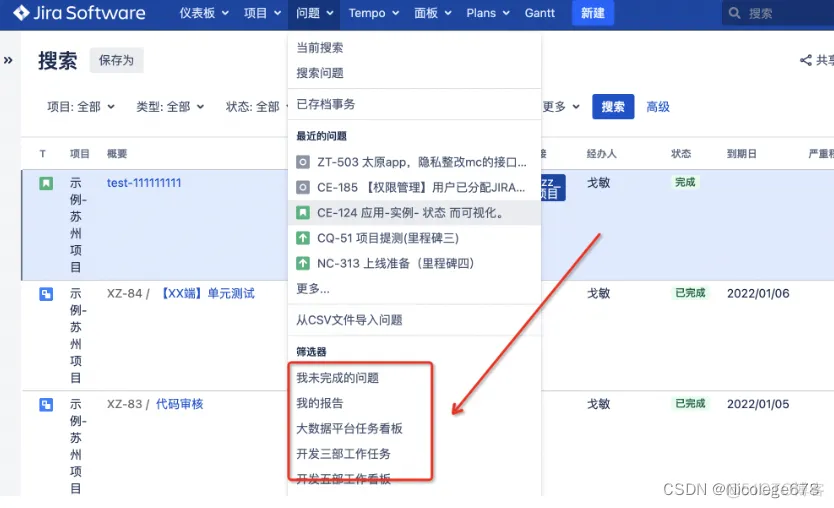The height and width of the screenshot is (508, 834).
Task: Select 已存档事务 menu item
Action: (414, 104)
